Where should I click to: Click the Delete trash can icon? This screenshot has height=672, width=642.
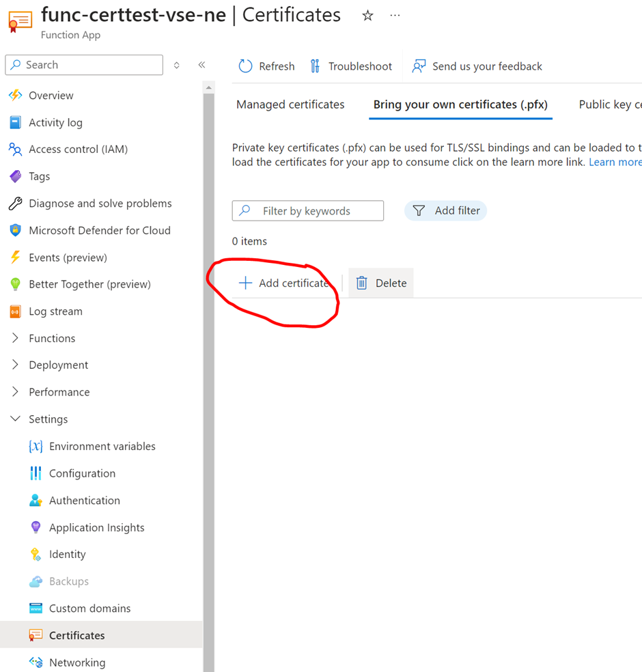coord(362,283)
